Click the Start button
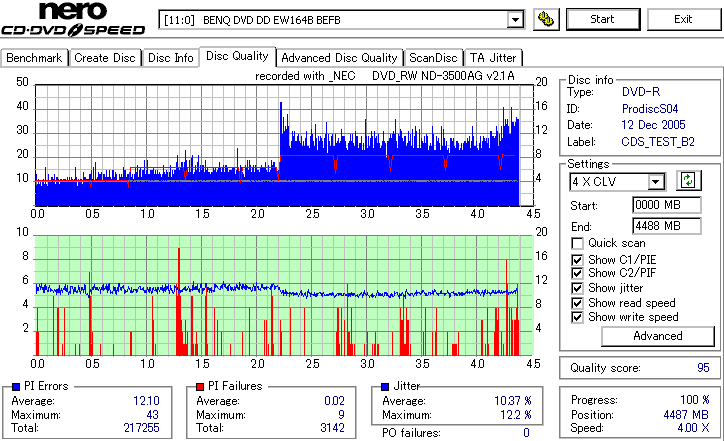 603,19
